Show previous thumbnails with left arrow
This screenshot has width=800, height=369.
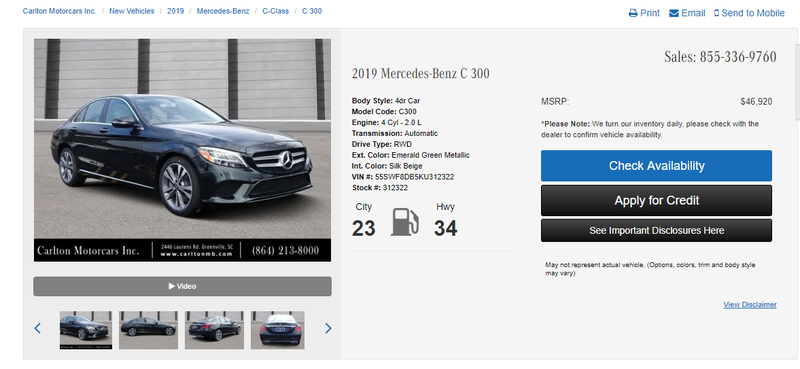[37, 328]
